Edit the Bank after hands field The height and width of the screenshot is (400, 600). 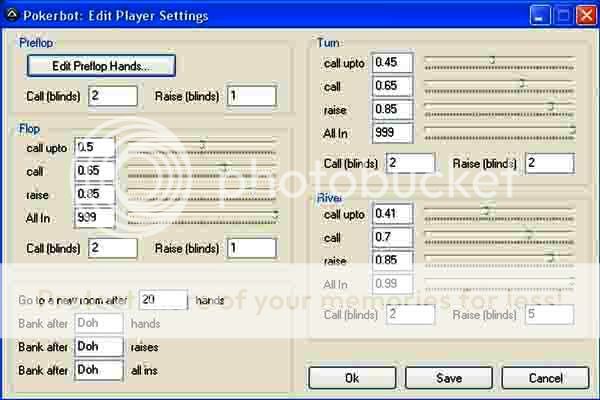tap(99, 323)
